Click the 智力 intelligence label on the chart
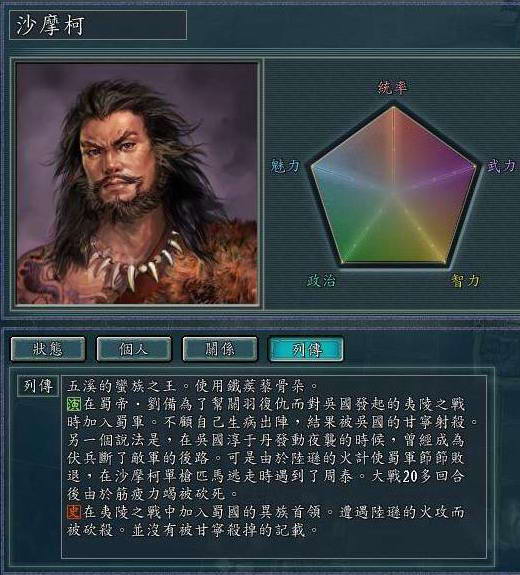This screenshot has height=575, width=520. click(465, 281)
